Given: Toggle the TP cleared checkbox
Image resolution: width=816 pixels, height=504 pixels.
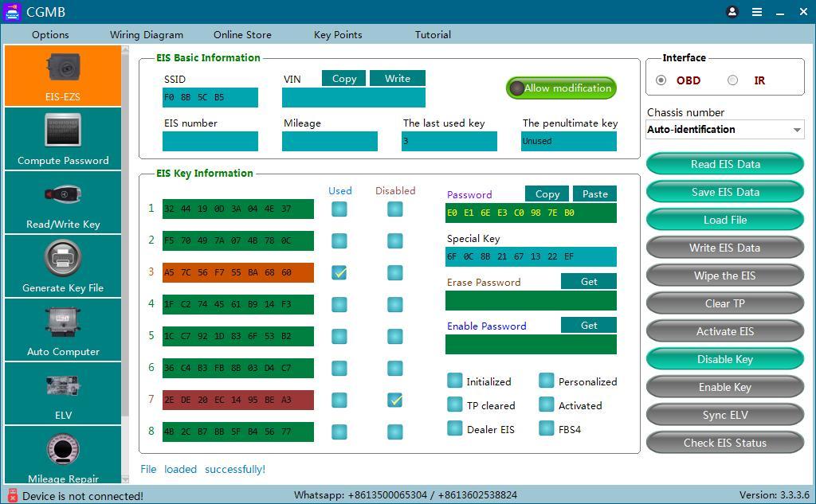Looking at the screenshot, I should (455, 404).
